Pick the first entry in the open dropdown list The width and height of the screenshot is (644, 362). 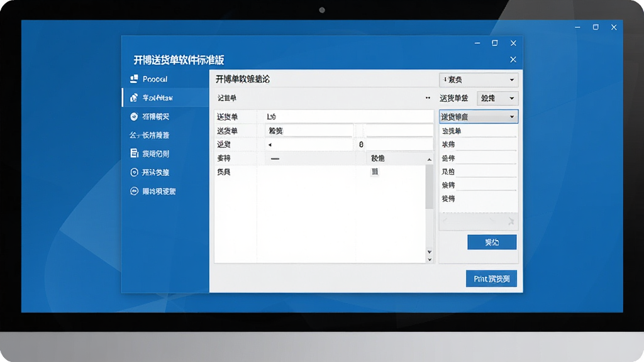(478, 131)
